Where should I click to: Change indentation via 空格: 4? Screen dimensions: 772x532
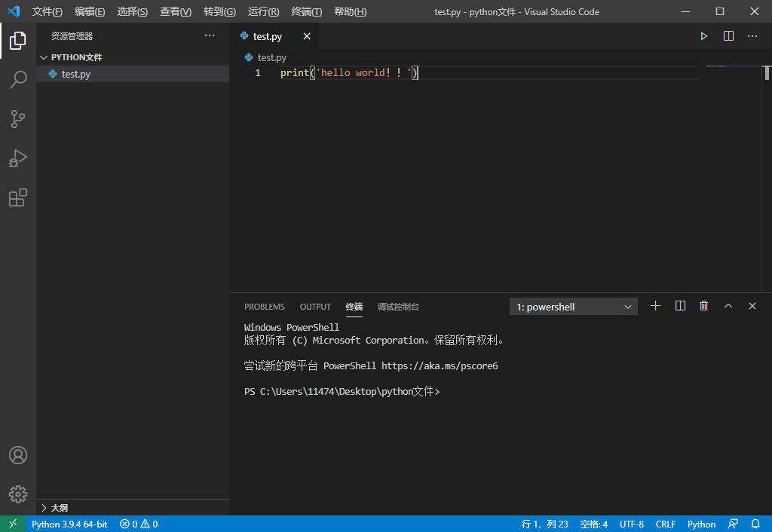point(594,524)
